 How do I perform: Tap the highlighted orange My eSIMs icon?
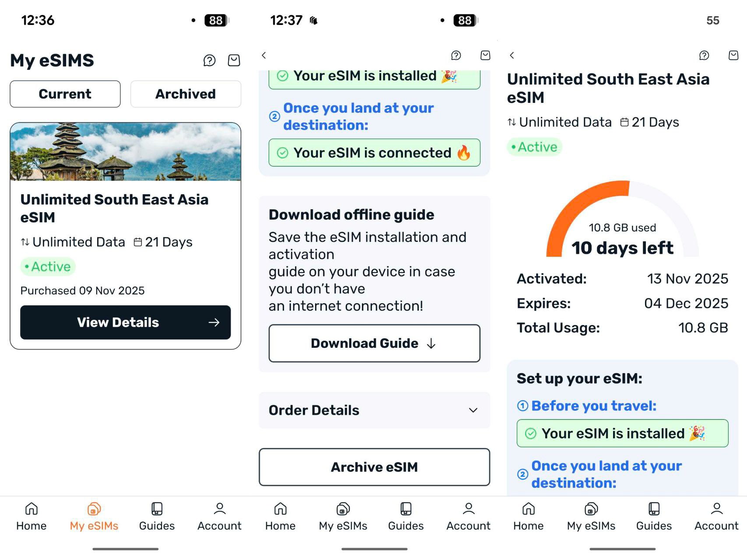click(x=94, y=509)
